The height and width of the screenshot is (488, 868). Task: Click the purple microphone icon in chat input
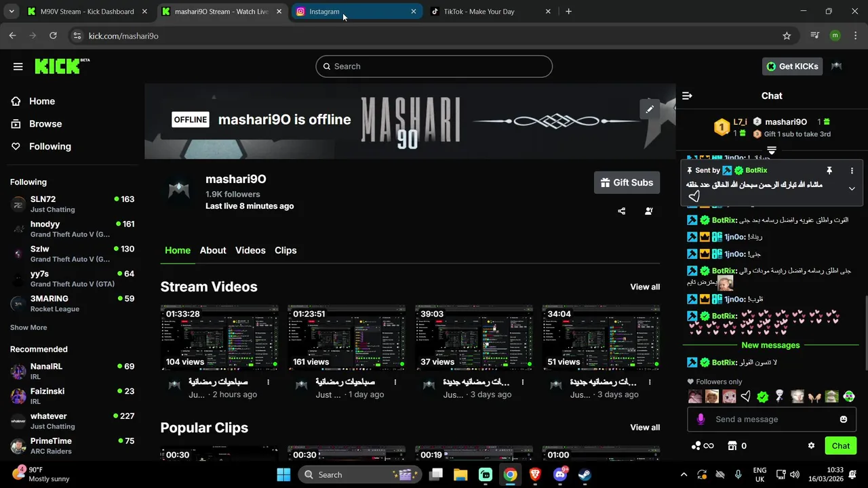pyautogui.click(x=701, y=420)
